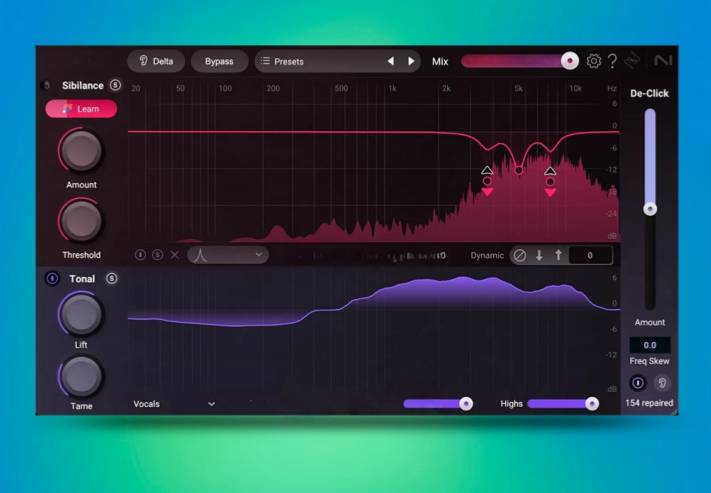Image resolution: width=711 pixels, height=493 pixels.
Task: Click the 1k frequency axis label
Action: pyautogui.click(x=392, y=88)
